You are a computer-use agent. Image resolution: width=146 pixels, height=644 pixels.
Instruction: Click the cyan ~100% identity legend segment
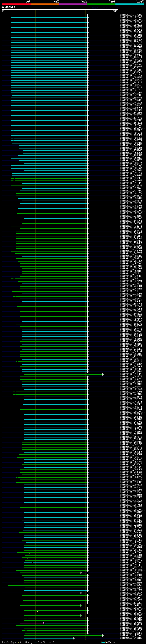tap(130, 4)
